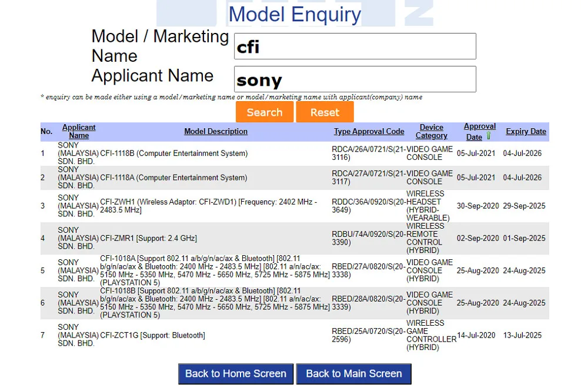The height and width of the screenshot is (391, 588).
Task: Click expiry date 29-Sep-2025
Action: tap(524, 206)
